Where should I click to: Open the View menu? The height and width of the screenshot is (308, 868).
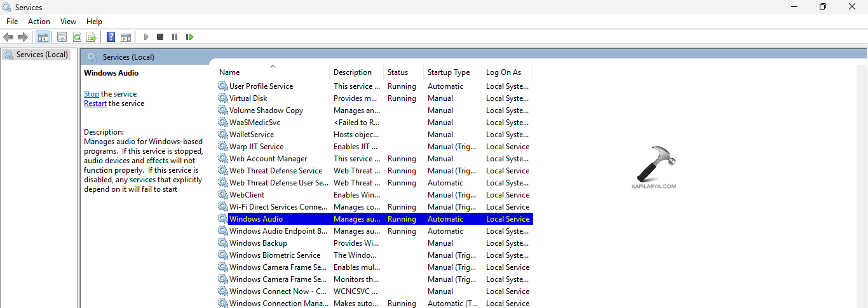coord(68,22)
